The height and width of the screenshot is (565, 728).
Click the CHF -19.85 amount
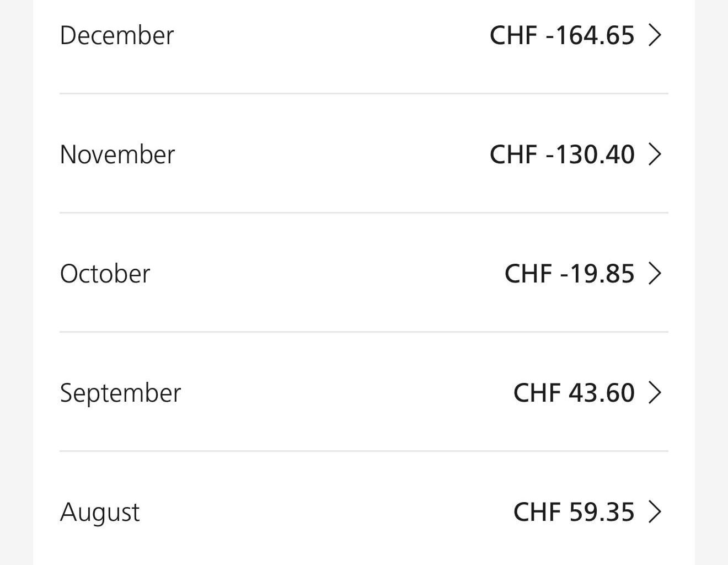tap(569, 273)
